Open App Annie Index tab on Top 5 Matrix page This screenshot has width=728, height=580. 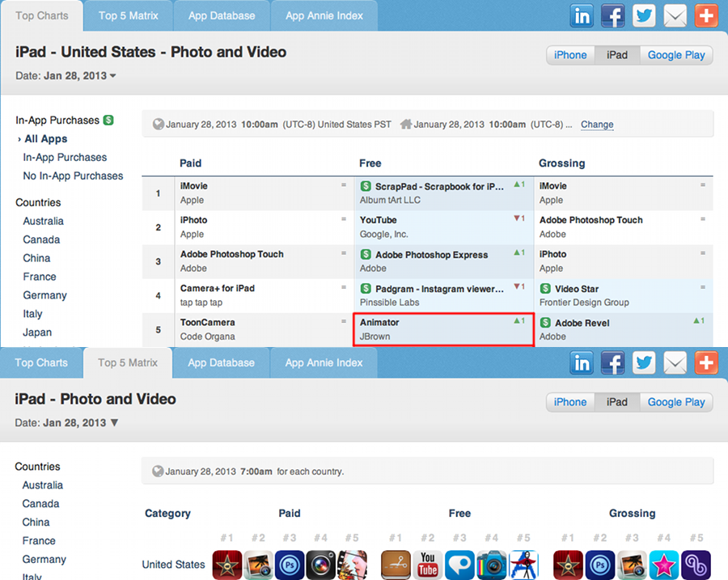click(x=324, y=362)
